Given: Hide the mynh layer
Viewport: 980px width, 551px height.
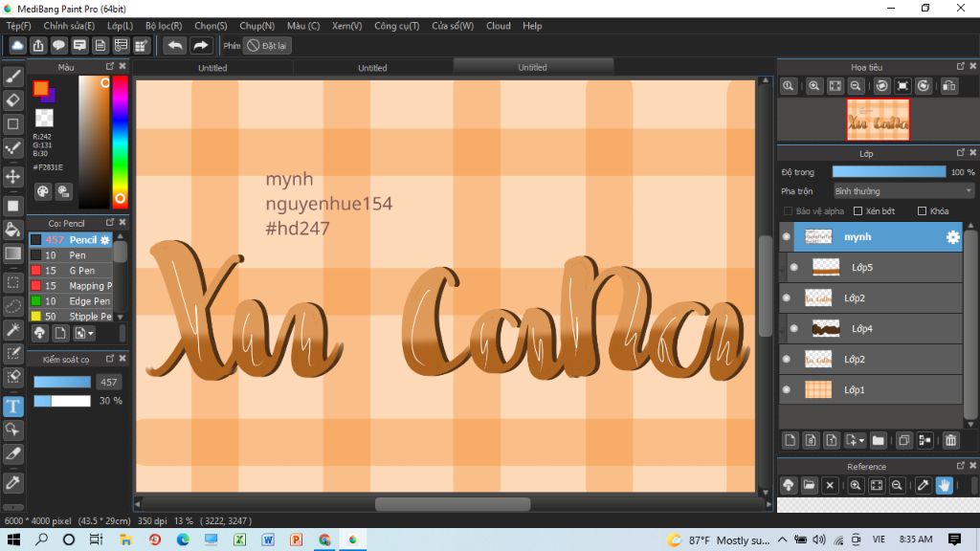Looking at the screenshot, I should pyautogui.click(x=787, y=237).
